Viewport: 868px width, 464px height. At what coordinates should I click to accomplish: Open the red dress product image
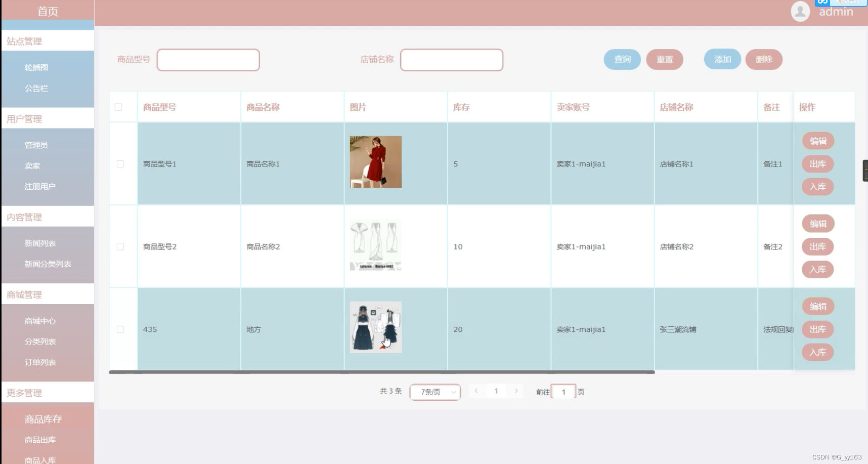click(375, 162)
